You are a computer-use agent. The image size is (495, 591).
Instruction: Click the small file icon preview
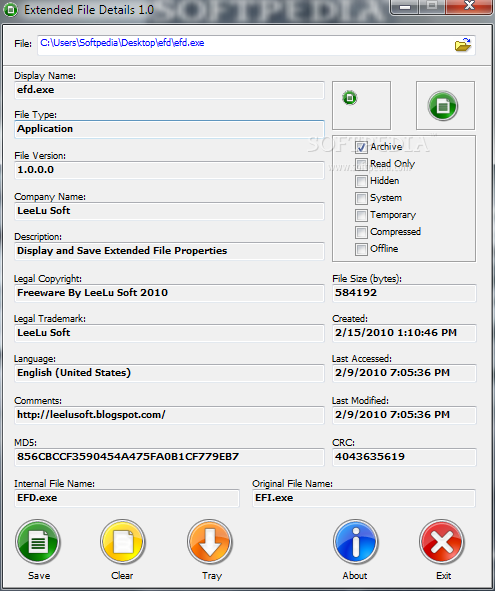pyautogui.click(x=349, y=98)
